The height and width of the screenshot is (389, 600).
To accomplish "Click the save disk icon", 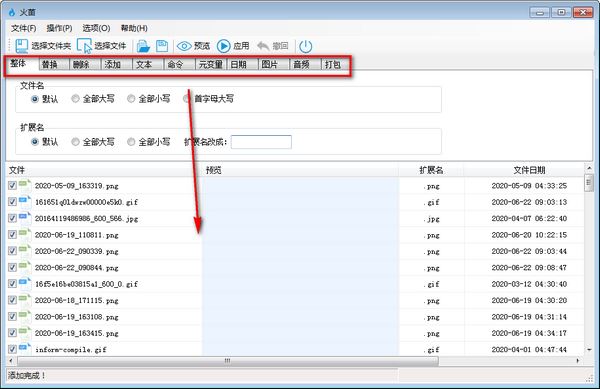I will [162, 46].
